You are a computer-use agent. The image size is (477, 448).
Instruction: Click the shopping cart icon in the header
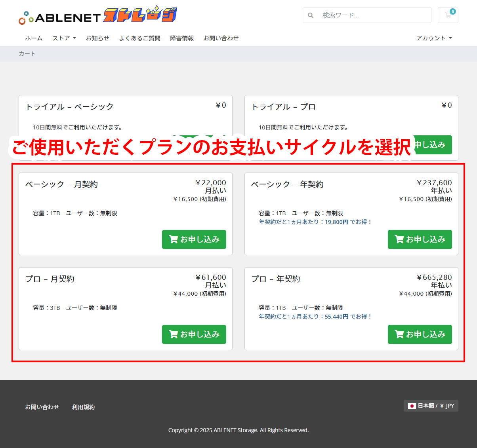click(x=448, y=15)
